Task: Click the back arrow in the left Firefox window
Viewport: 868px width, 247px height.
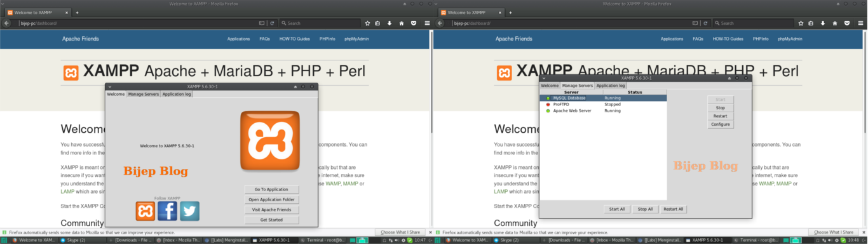Action: tap(7, 23)
